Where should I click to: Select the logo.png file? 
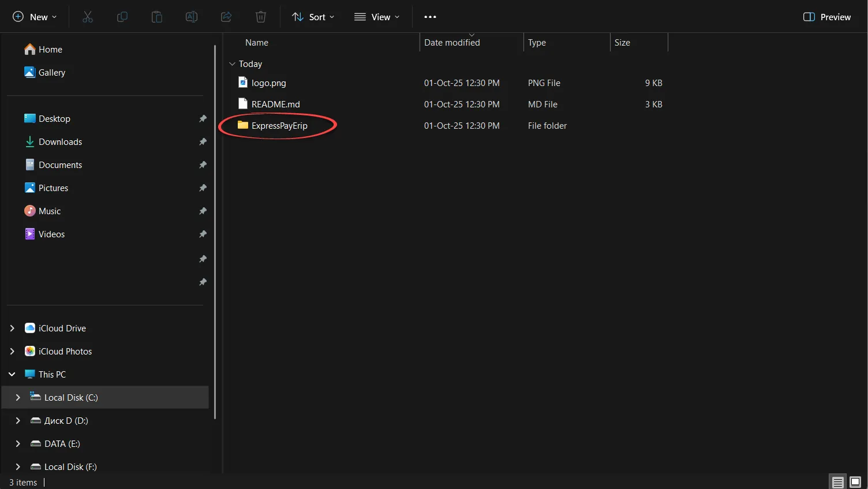268,83
